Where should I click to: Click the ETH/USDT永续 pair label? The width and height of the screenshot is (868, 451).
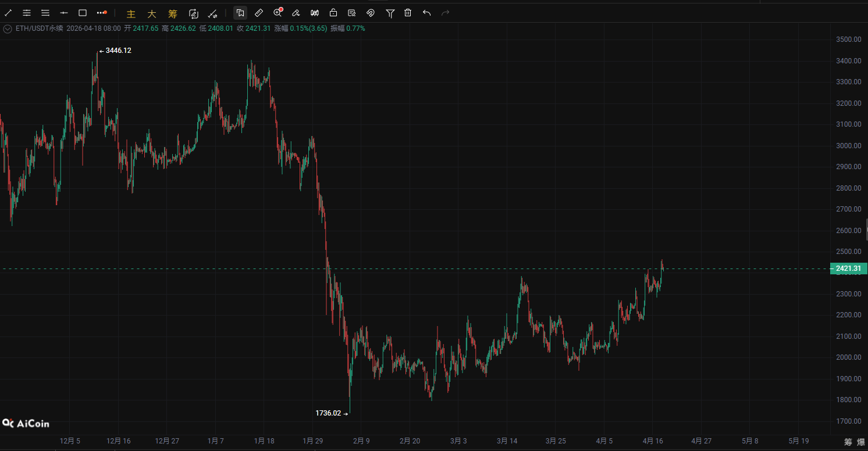pyautogui.click(x=40, y=28)
